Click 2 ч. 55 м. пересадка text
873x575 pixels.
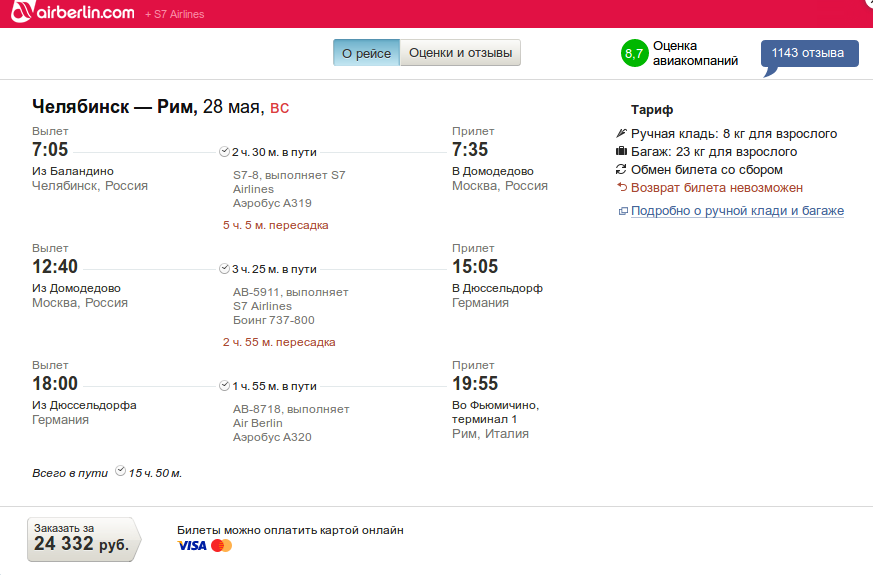click(x=279, y=342)
